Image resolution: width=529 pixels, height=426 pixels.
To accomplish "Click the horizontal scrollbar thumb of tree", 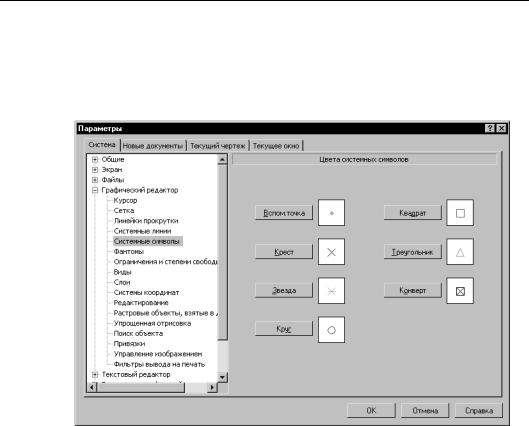I will 141,387.
